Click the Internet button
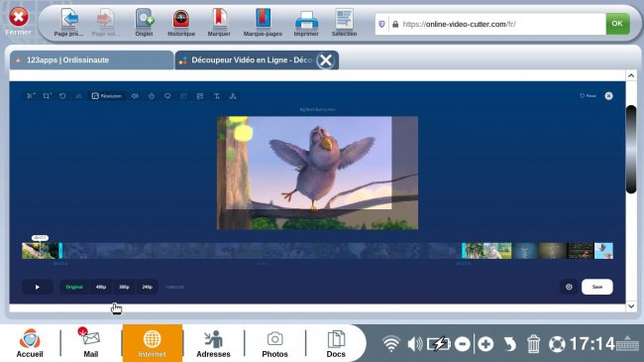This screenshot has height=362, width=644. click(x=153, y=343)
